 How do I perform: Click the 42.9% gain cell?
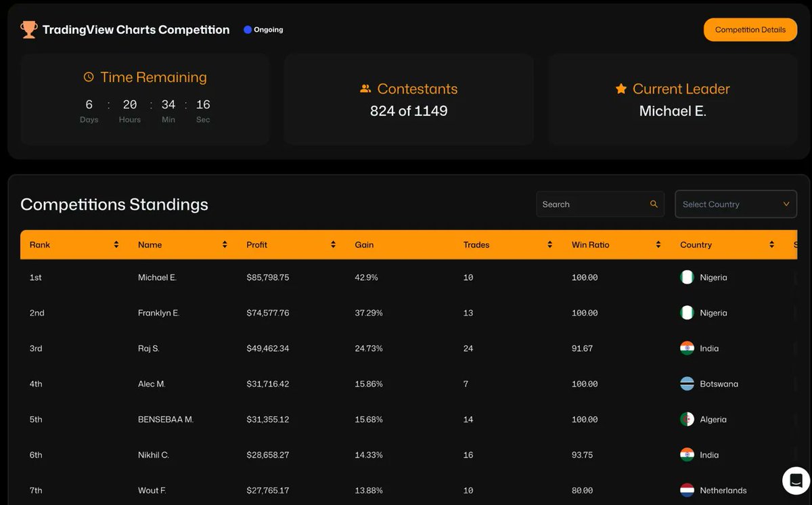click(x=366, y=278)
